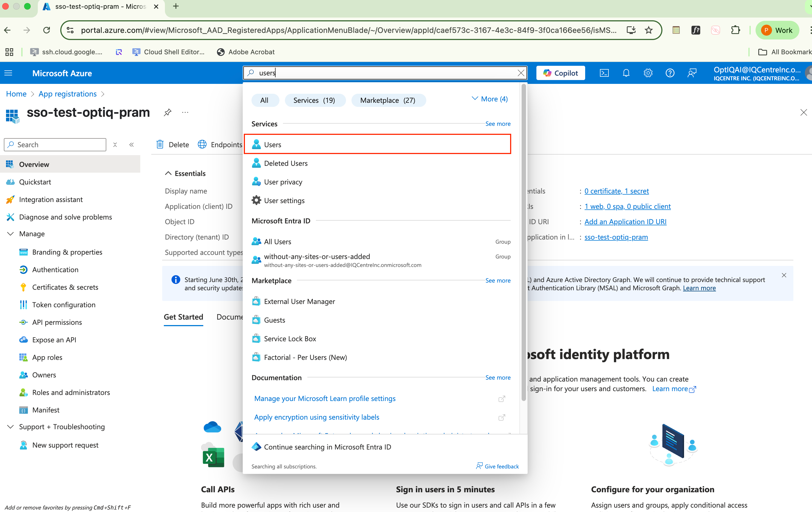Open Cloud Shell Editor bookmark
Viewport: 812px width, 512px height.
pos(168,52)
